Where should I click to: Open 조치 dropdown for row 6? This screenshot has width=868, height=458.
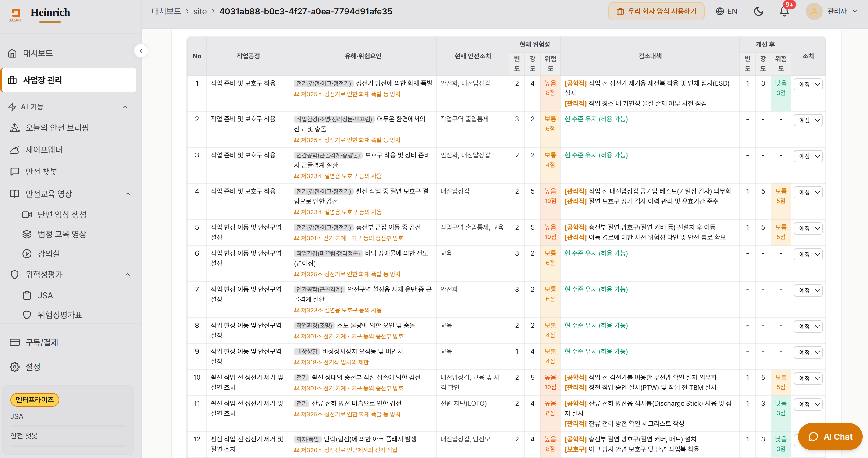coord(808,254)
